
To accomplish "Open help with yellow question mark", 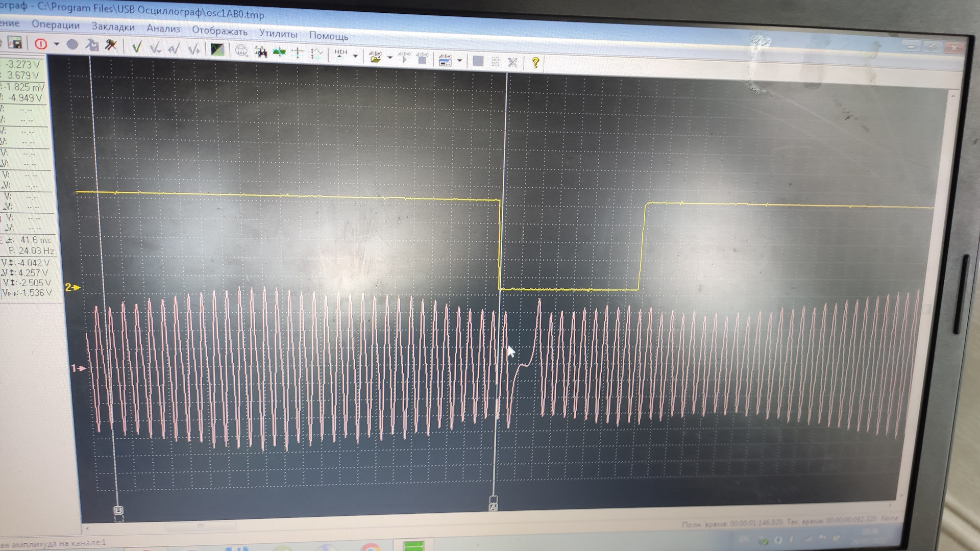I will 535,62.
